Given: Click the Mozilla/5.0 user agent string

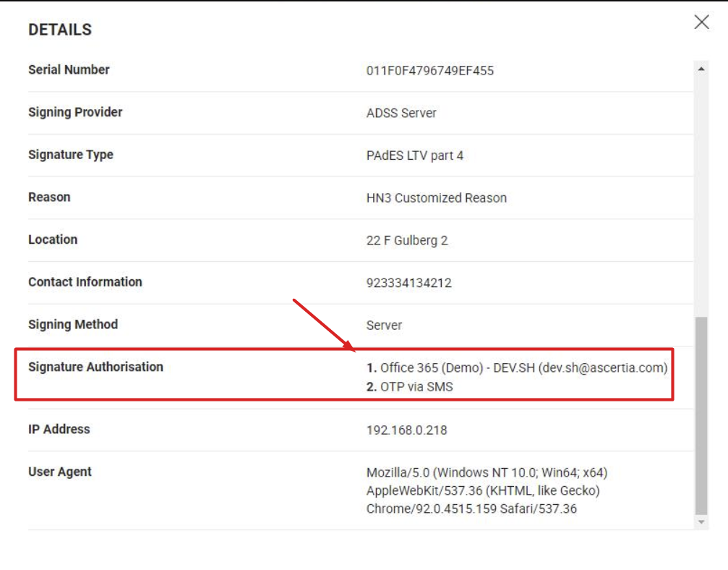Looking at the screenshot, I should (x=487, y=490).
